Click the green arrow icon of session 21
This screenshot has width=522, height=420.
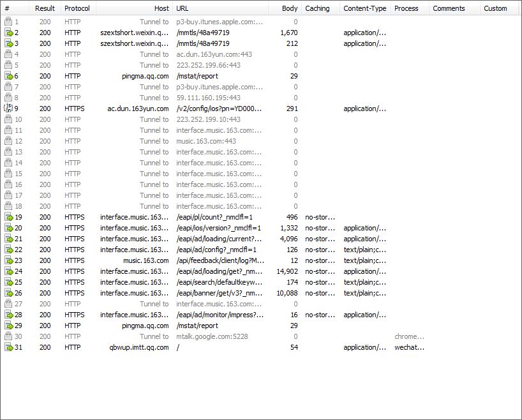[x=8, y=239]
